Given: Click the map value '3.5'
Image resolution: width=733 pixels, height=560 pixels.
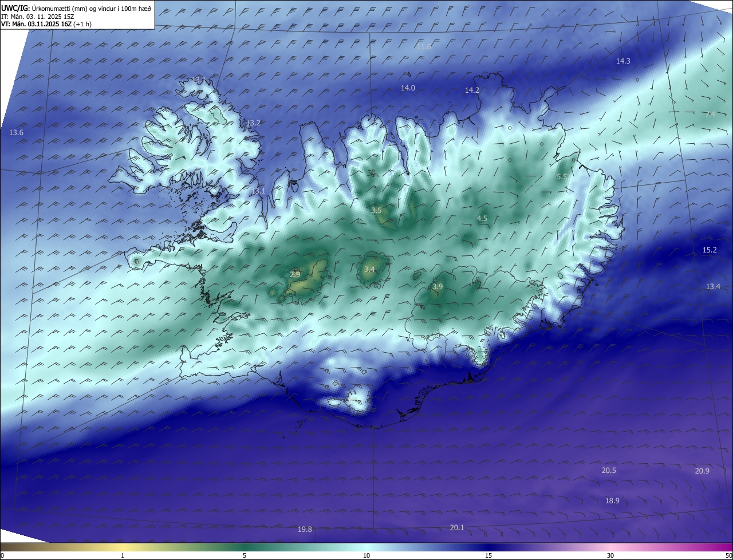Looking at the screenshot, I should pyautogui.click(x=376, y=211).
